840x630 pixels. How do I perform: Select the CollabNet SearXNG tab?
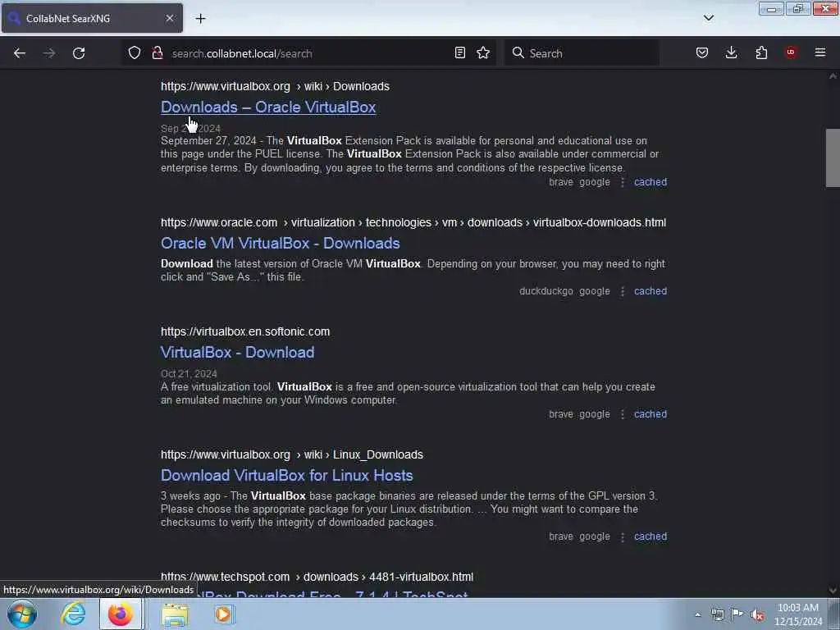click(x=92, y=18)
